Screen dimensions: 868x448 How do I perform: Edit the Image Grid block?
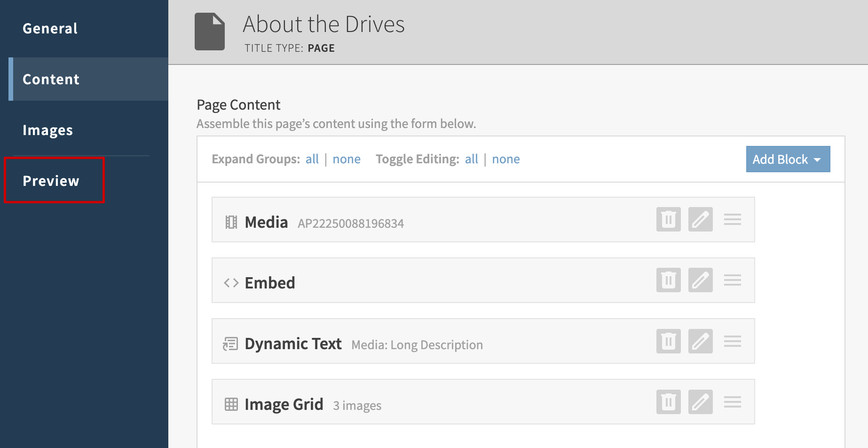pyautogui.click(x=700, y=402)
